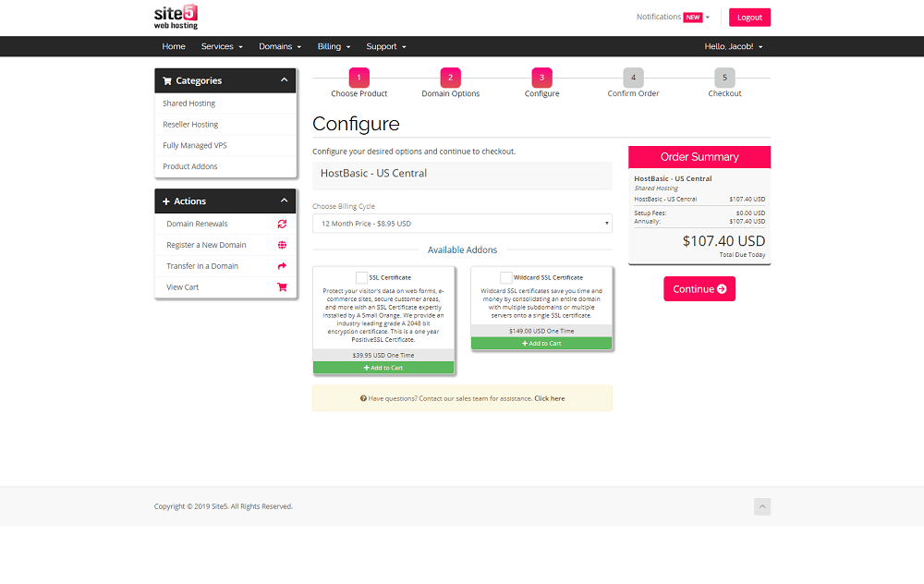
Task: Click the 'Checkout' step label
Action: tap(724, 93)
